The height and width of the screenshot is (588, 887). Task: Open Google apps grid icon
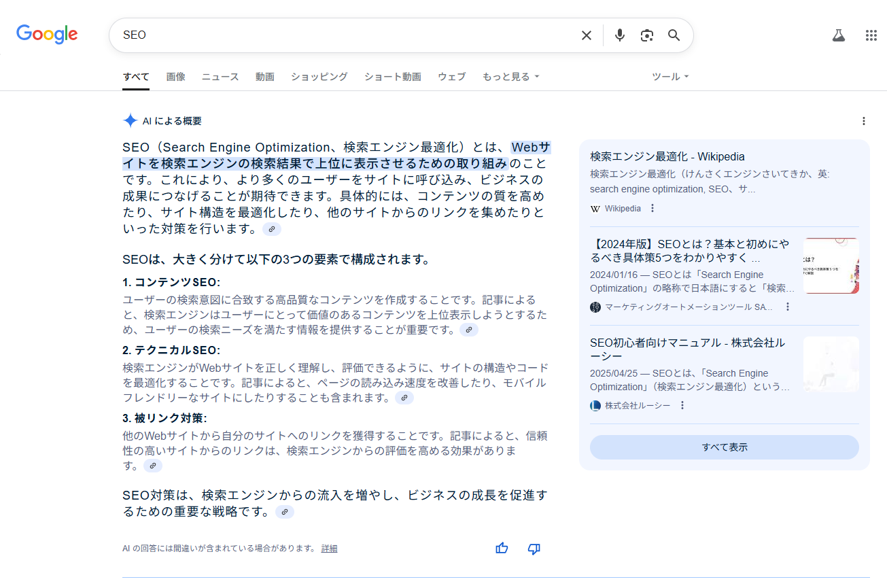pos(871,35)
